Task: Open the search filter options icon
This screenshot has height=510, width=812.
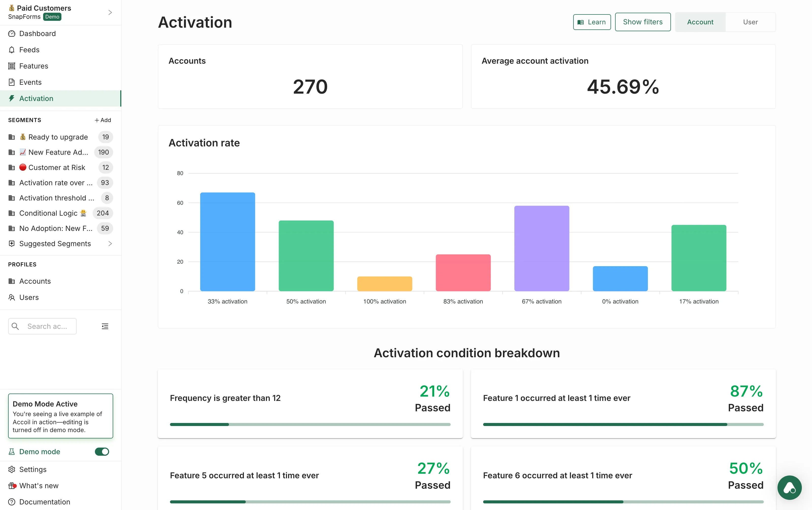Action: click(x=105, y=326)
